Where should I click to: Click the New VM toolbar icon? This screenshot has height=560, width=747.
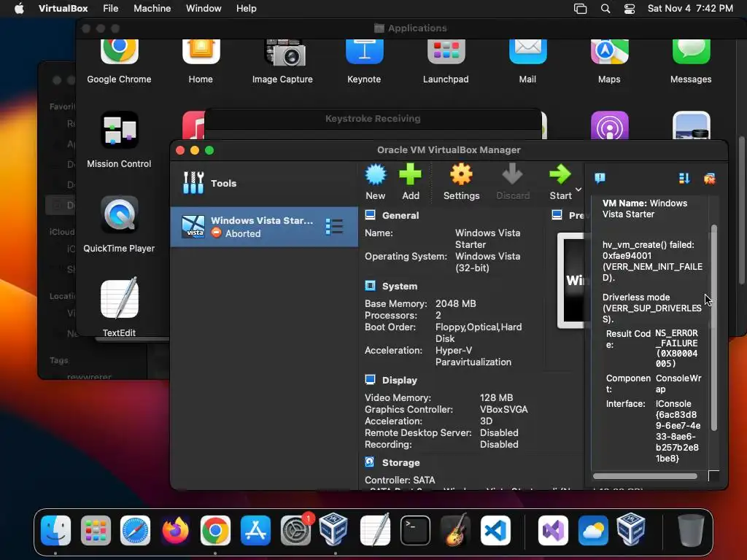click(376, 175)
